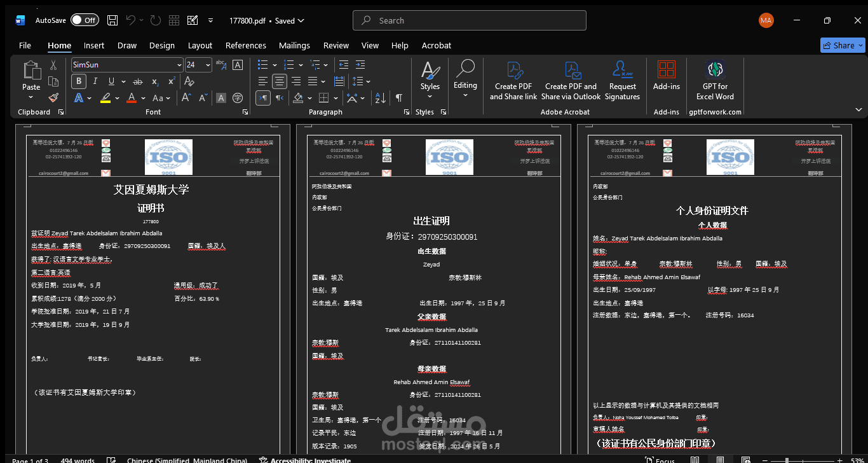Image resolution: width=868 pixels, height=463 pixels.
Task: Toggle character shading button
Action: tap(220, 98)
